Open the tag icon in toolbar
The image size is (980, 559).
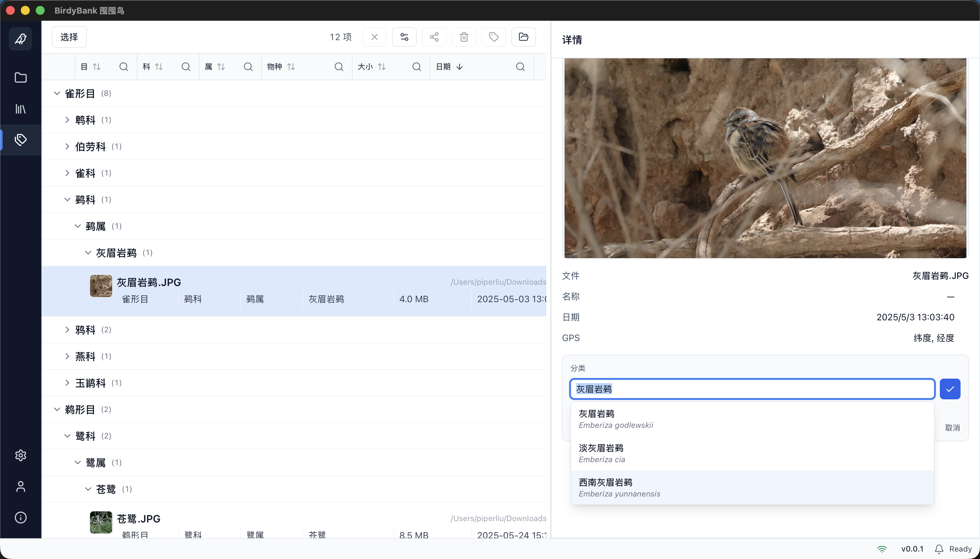tap(493, 37)
